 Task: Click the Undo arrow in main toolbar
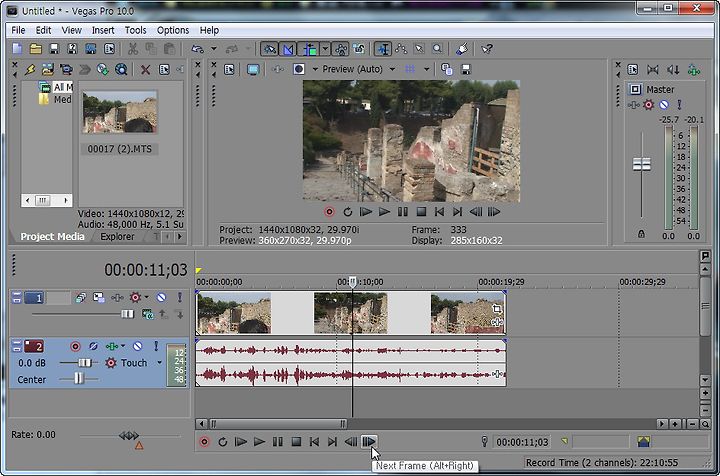tap(197, 49)
